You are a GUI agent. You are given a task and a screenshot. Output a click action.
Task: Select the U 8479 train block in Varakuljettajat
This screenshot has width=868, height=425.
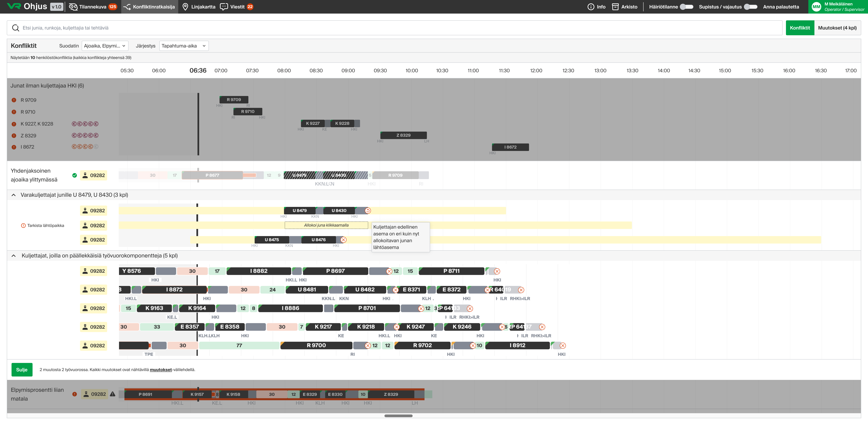coord(300,211)
